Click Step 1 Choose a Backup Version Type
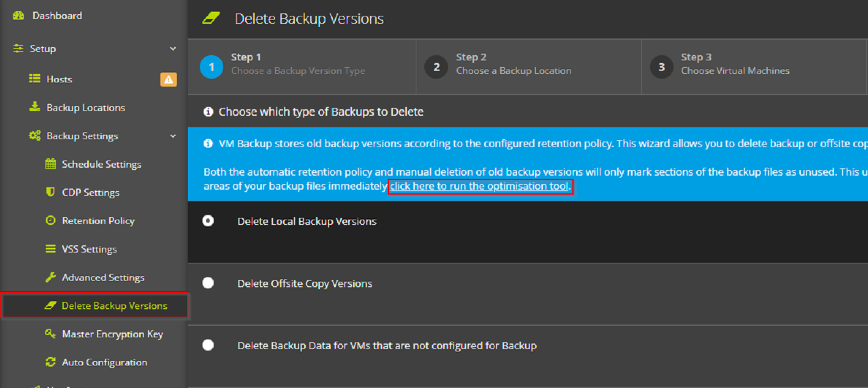 click(x=297, y=65)
